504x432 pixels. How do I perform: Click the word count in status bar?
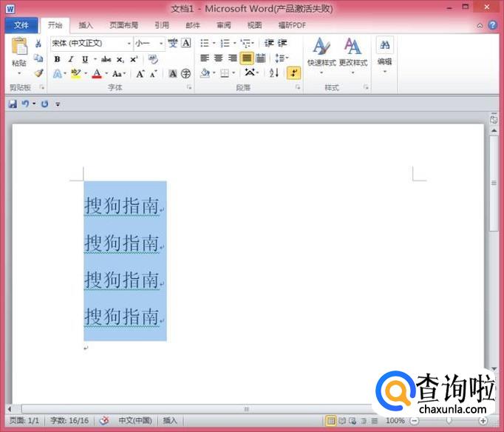tap(69, 420)
